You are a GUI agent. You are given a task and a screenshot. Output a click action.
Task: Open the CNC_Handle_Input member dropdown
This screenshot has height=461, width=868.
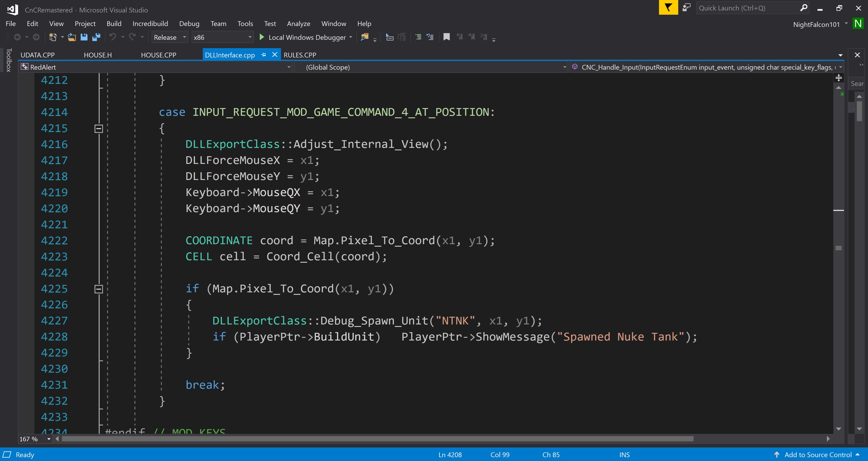(707, 67)
